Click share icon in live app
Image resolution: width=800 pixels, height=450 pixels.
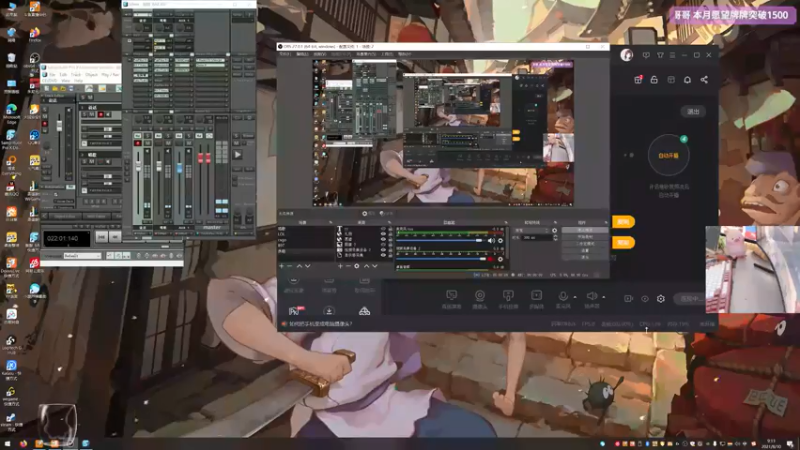point(704,80)
